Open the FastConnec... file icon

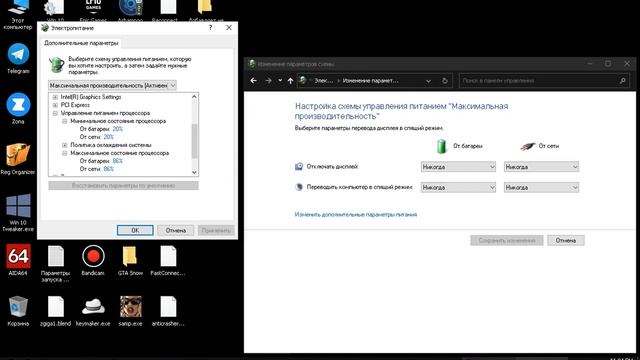[168, 260]
